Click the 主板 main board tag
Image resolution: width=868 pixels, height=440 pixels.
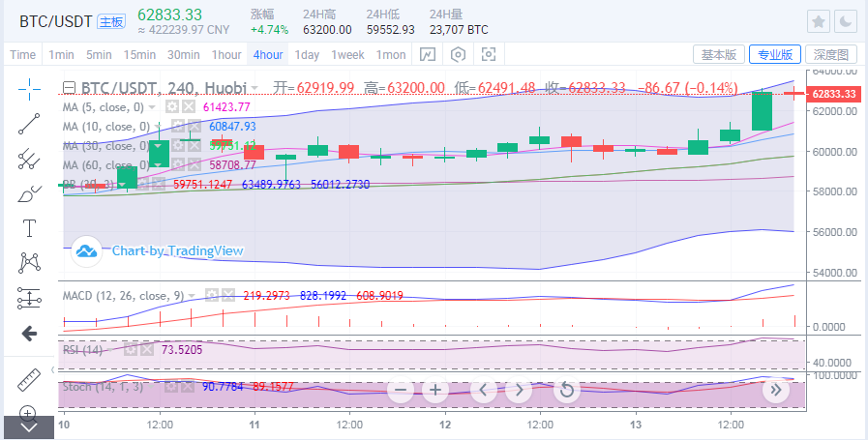pyautogui.click(x=110, y=21)
